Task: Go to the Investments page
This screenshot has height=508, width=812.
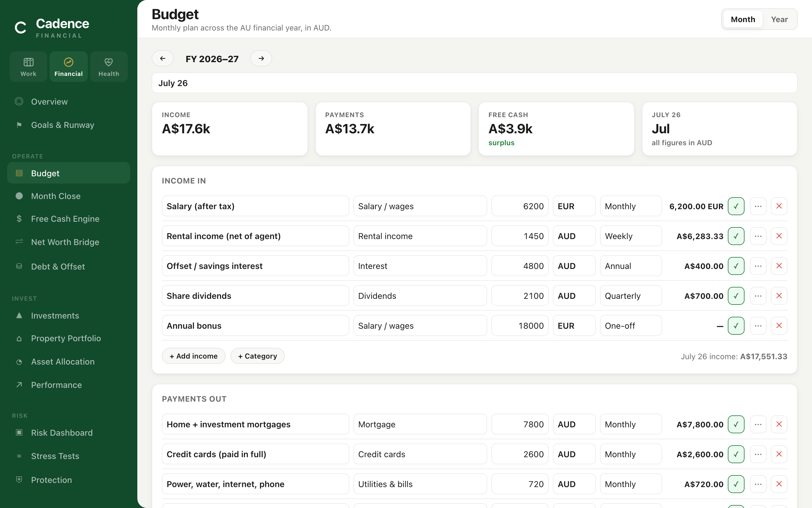Action: pos(68,316)
